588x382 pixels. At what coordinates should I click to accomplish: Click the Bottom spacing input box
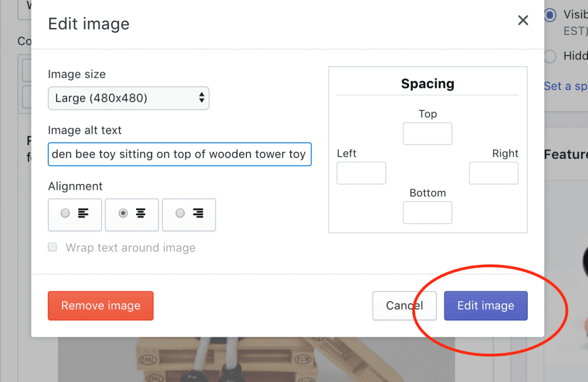pyautogui.click(x=427, y=212)
